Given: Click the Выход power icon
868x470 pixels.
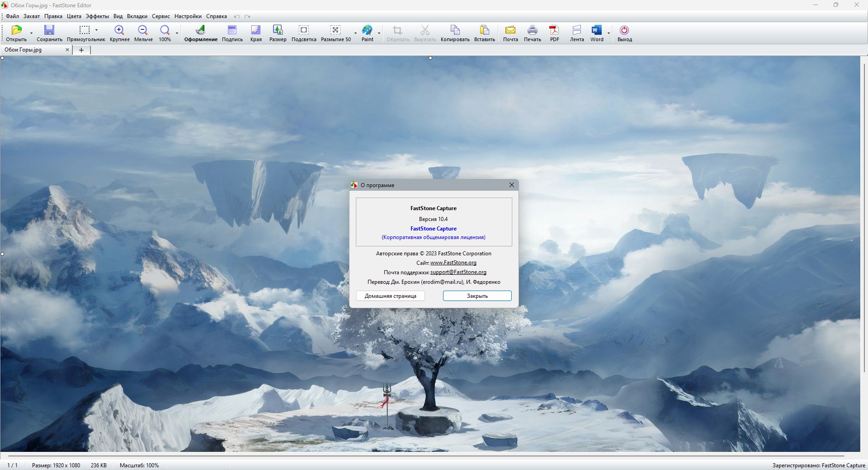Looking at the screenshot, I should tap(624, 30).
